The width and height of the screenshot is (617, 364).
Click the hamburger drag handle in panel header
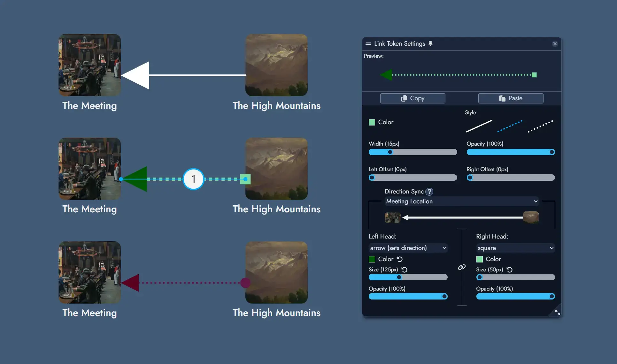pyautogui.click(x=368, y=44)
